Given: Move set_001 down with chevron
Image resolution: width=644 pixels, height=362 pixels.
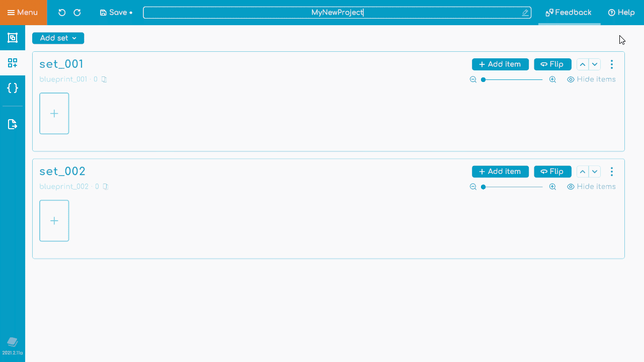Looking at the screenshot, I should 595,64.
